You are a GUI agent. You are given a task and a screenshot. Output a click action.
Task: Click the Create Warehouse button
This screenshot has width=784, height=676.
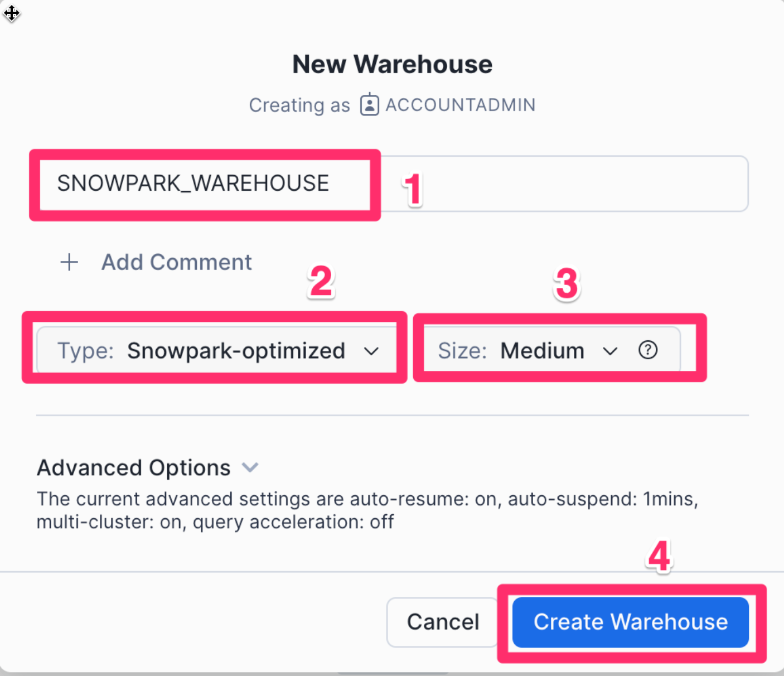point(630,622)
